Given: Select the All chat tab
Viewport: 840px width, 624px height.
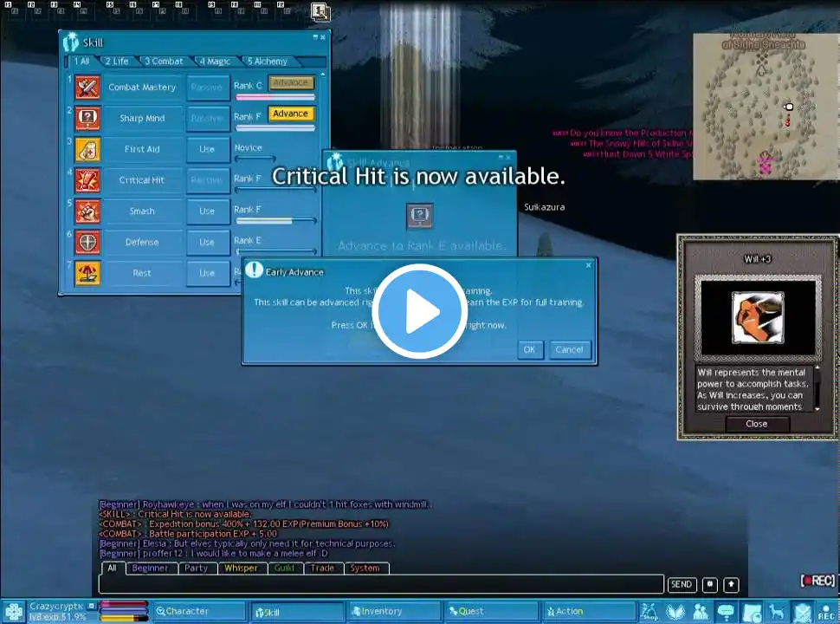Looking at the screenshot, I should [112, 569].
